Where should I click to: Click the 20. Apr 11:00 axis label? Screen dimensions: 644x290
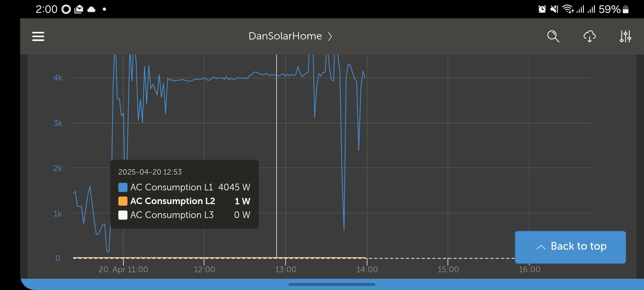123,269
